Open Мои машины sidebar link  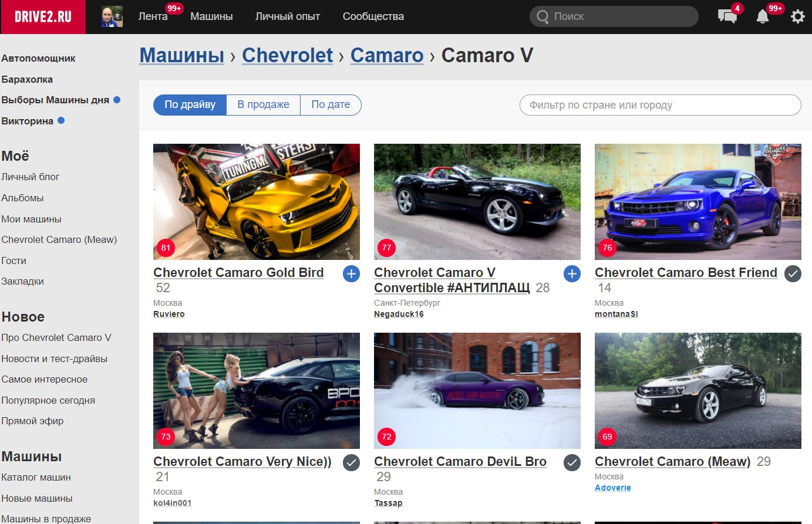click(31, 219)
